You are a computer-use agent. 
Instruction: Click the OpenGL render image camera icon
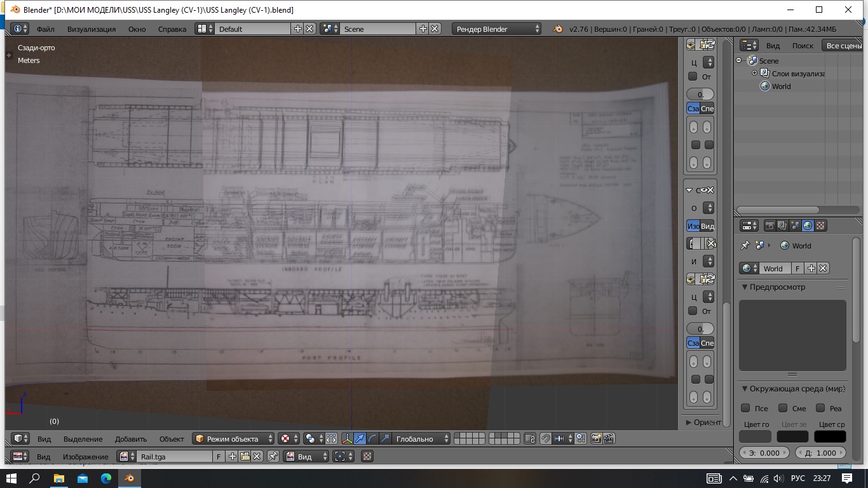pyautogui.click(x=596, y=438)
